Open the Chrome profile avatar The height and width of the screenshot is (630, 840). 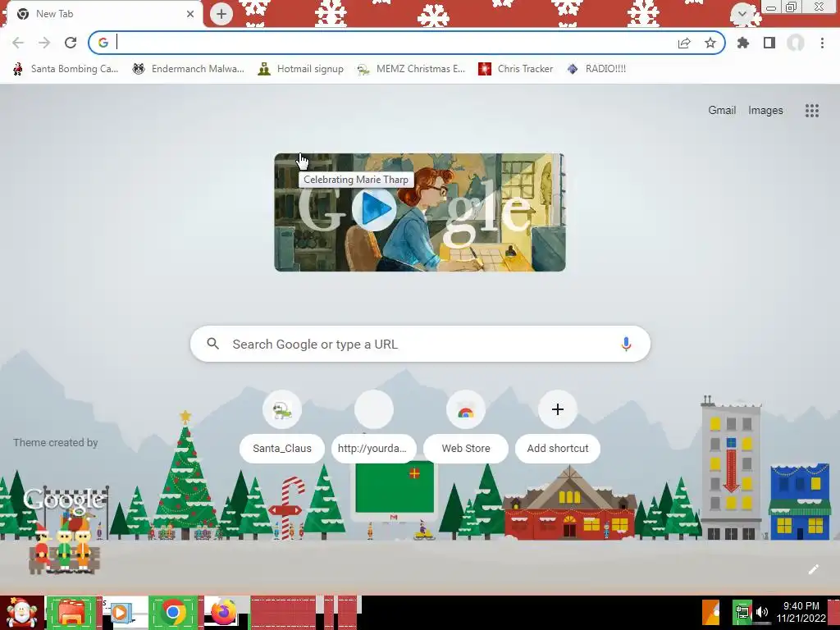[x=796, y=43]
